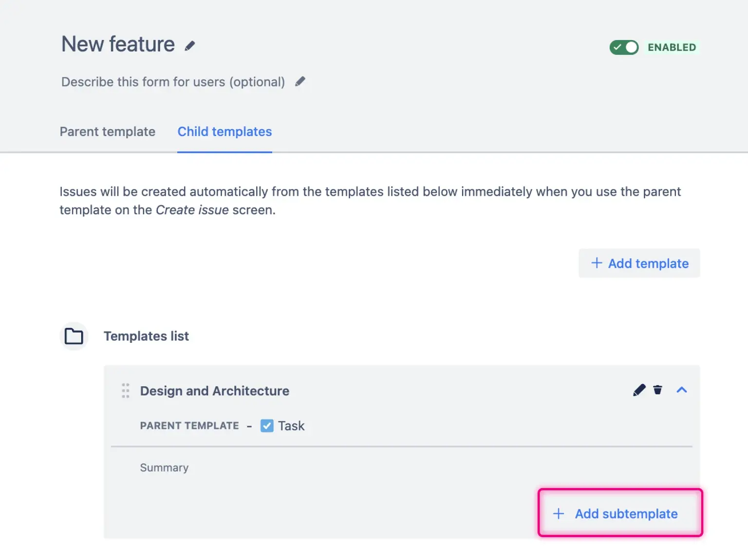Click the plus icon in Add subtemplate
The image size is (748, 560).
click(559, 514)
